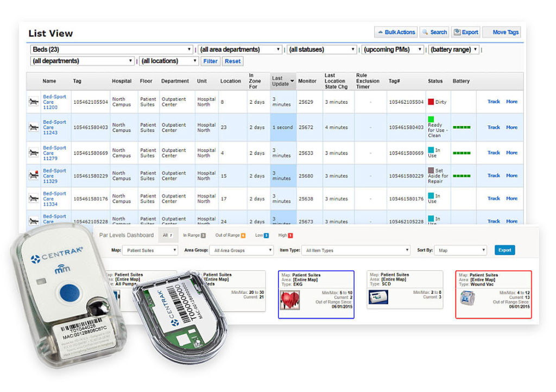
Task: Open the Item Type dropdown
Action: click(x=356, y=250)
